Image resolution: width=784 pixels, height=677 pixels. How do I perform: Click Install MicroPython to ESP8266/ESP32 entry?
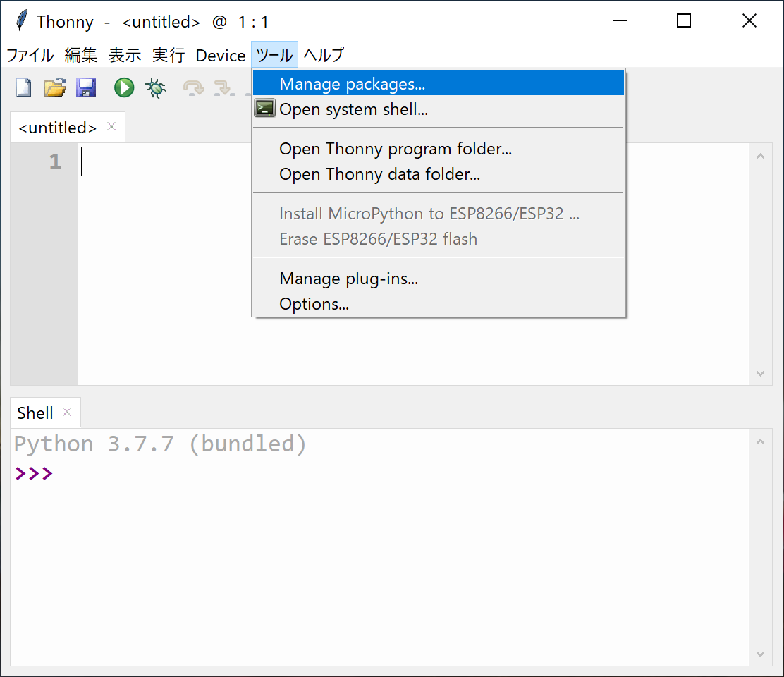click(439, 214)
